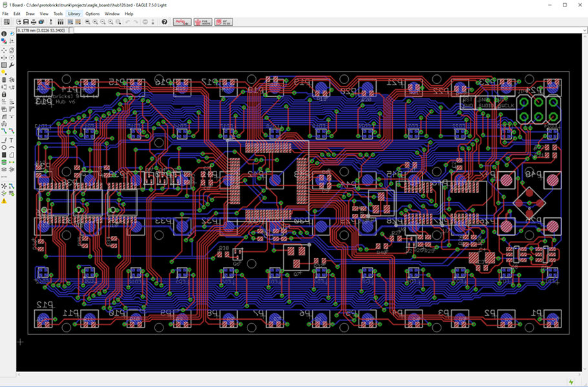Select the Lock padlock tool
This screenshot has height=387, width=588.
(4, 94)
